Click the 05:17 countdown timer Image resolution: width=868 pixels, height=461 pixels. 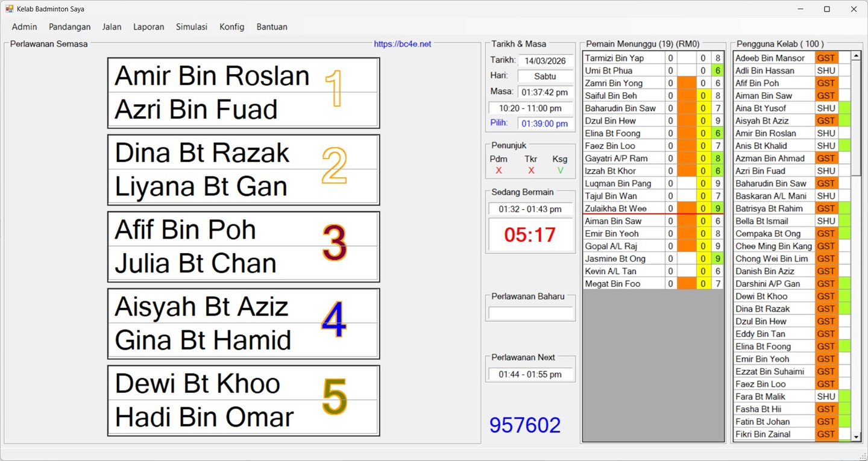pos(530,234)
